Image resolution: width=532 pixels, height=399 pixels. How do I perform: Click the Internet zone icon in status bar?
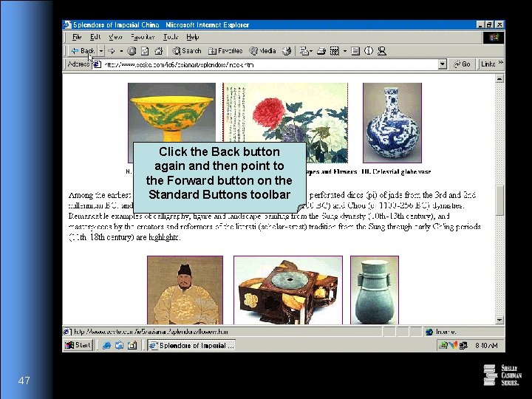(429, 332)
